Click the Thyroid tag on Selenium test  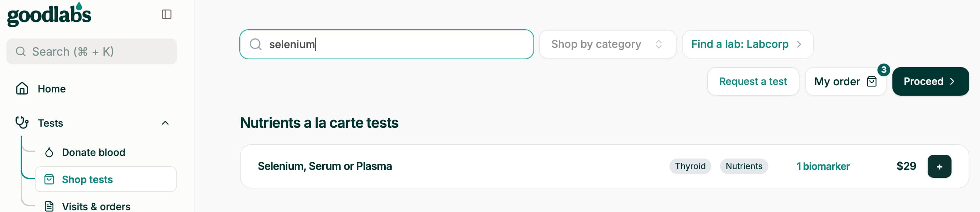(x=690, y=166)
